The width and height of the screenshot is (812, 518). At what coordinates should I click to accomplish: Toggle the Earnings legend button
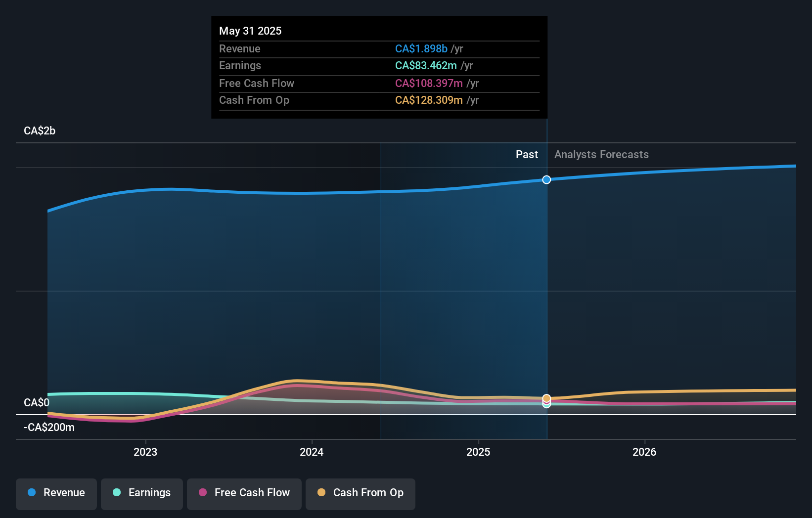142,494
